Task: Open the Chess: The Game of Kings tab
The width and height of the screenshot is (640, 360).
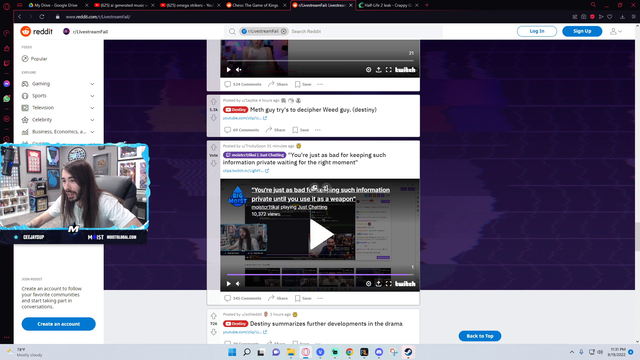Action: pyautogui.click(x=256, y=5)
